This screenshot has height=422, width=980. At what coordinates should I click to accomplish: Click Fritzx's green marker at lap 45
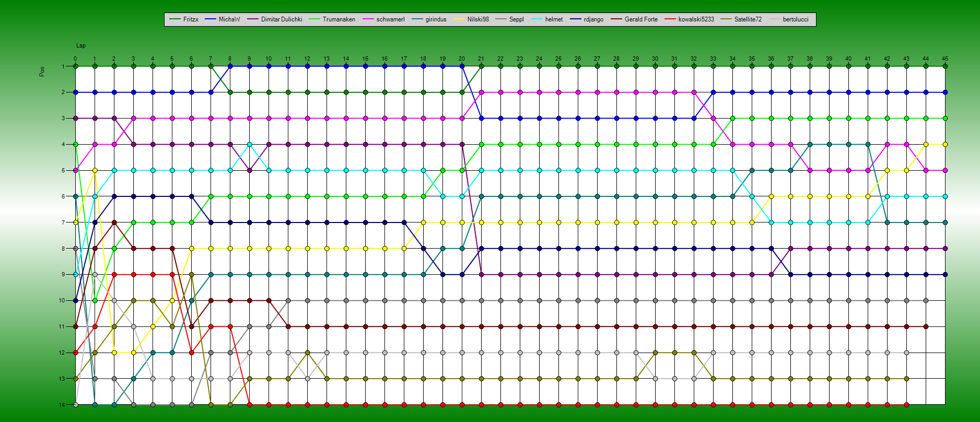[945, 66]
